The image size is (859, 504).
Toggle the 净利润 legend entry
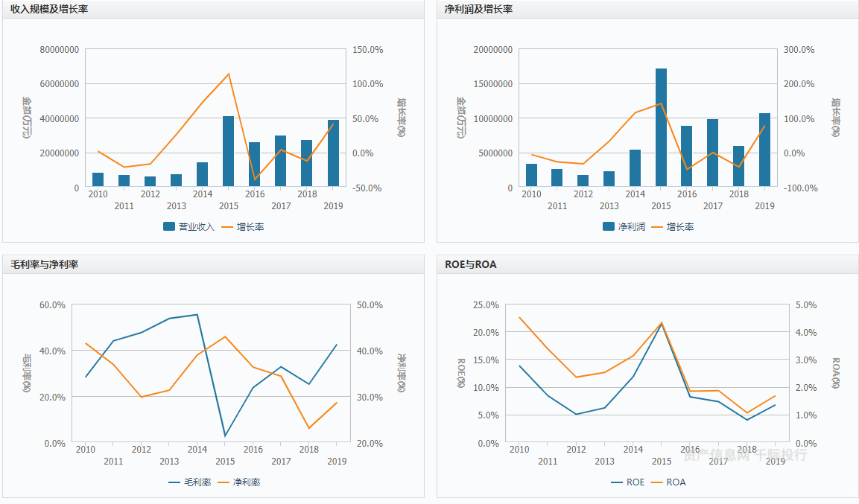[x=624, y=226]
